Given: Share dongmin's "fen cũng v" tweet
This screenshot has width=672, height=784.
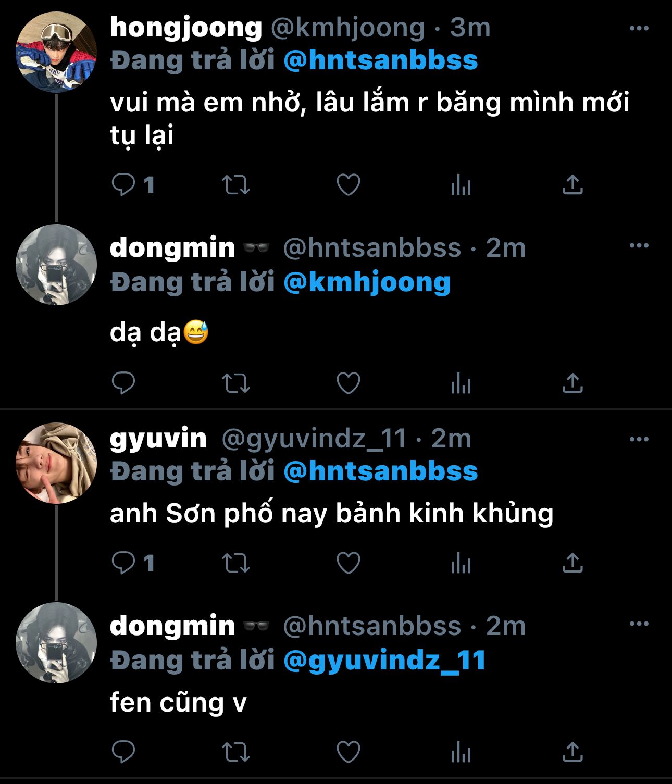Looking at the screenshot, I should (572, 752).
